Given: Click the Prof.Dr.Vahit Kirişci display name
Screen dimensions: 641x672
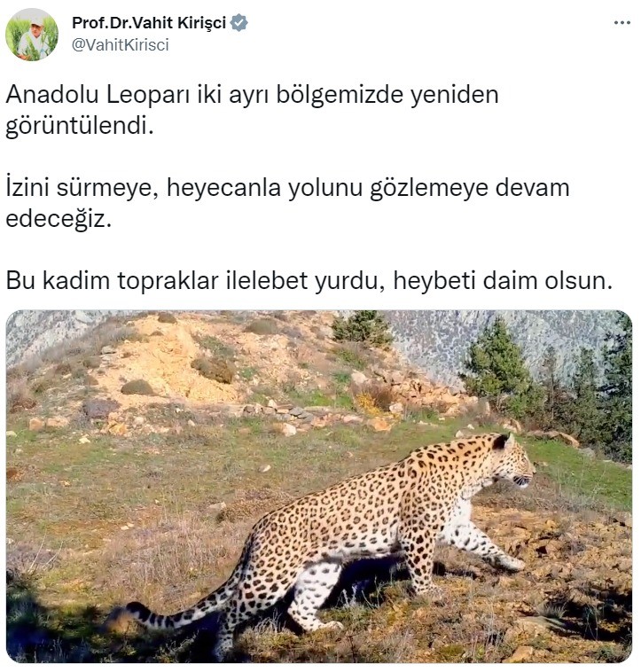Looking at the screenshot, I should (x=149, y=23).
